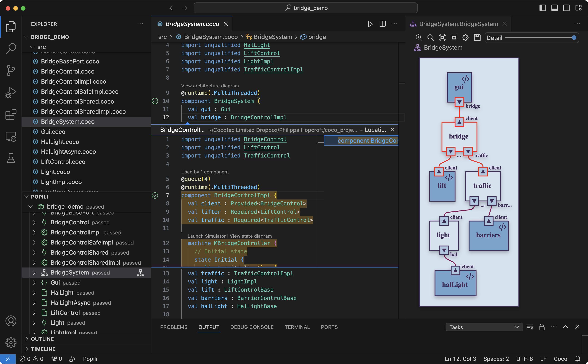Open Run and Debug view
This screenshot has width=588, height=364.
[11, 92]
